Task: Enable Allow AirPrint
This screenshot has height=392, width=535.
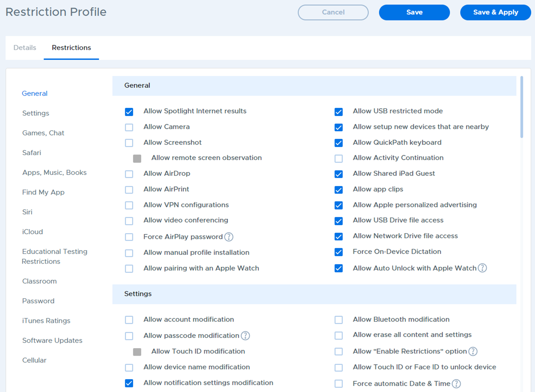Action: (129, 189)
